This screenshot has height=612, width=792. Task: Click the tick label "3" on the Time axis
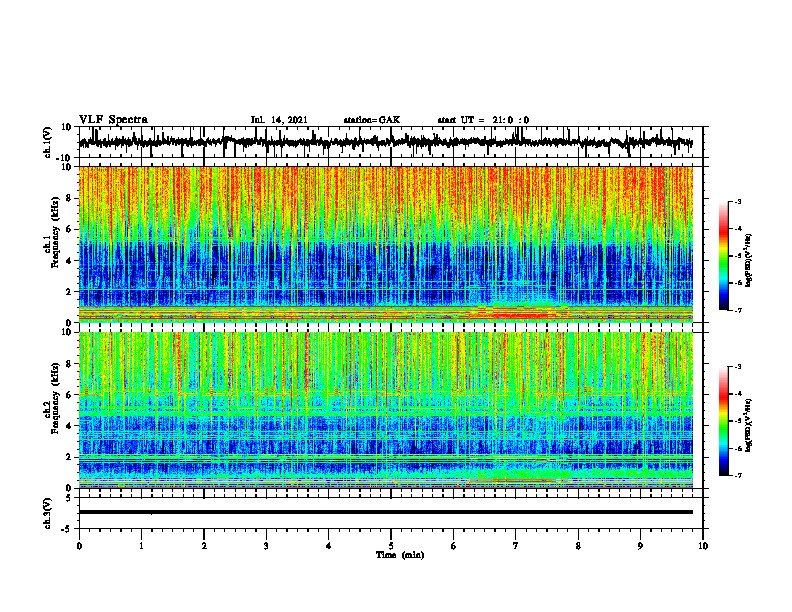point(266,546)
